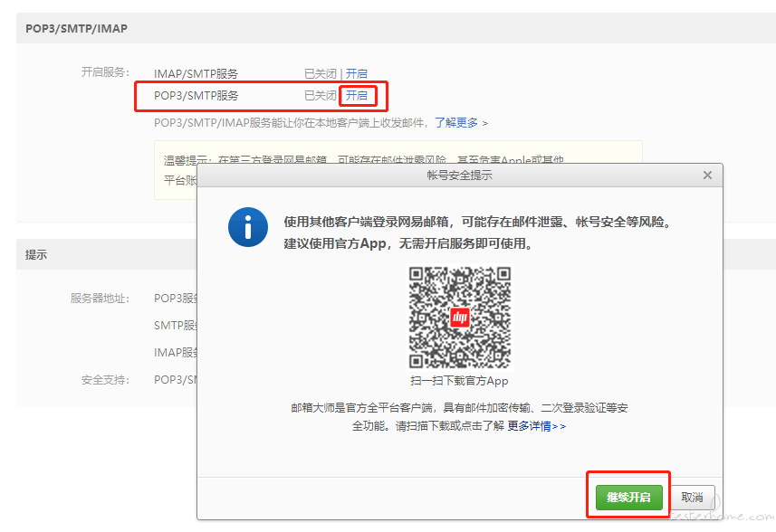Image resolution: width=776 pixels, height=532 pixels.
Task: Click 已关闭 status of IMAP/SMTP服务
Action: [x=321, y=73]
